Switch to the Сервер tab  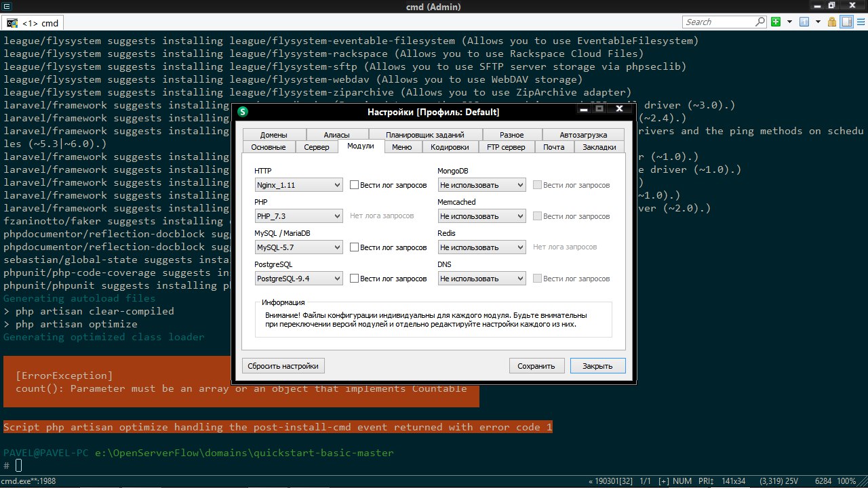[x=317, y=147]
